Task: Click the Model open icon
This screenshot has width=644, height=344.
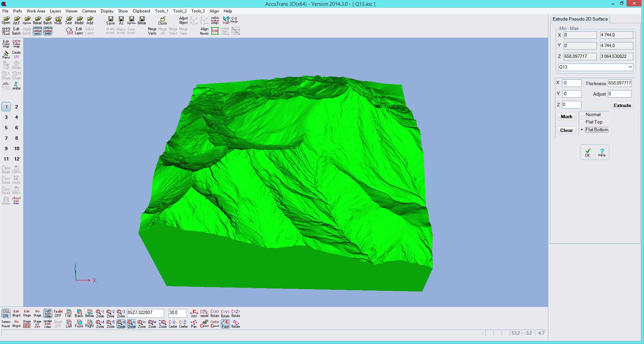Action: tap(79, 21)
